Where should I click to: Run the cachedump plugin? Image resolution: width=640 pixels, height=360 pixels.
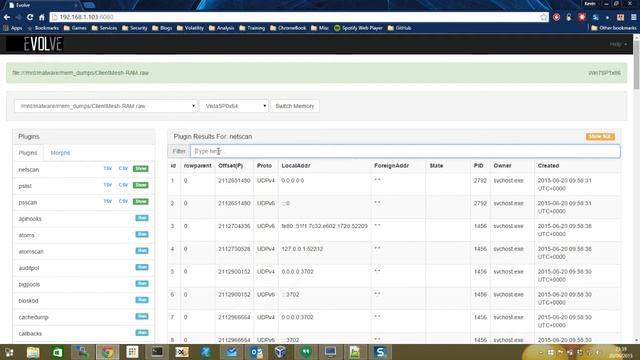coord(142,316)
